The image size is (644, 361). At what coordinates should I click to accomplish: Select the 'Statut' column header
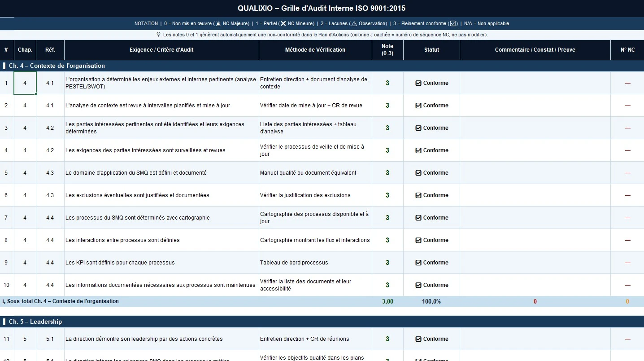tap(431, 50)
